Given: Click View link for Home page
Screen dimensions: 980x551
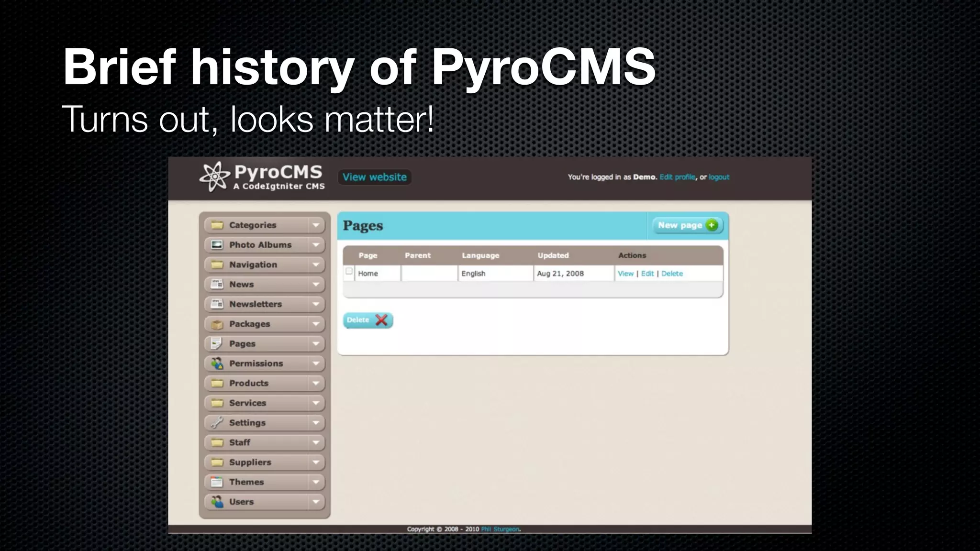Looking at the screenshot, I should (x=625, y=274).
